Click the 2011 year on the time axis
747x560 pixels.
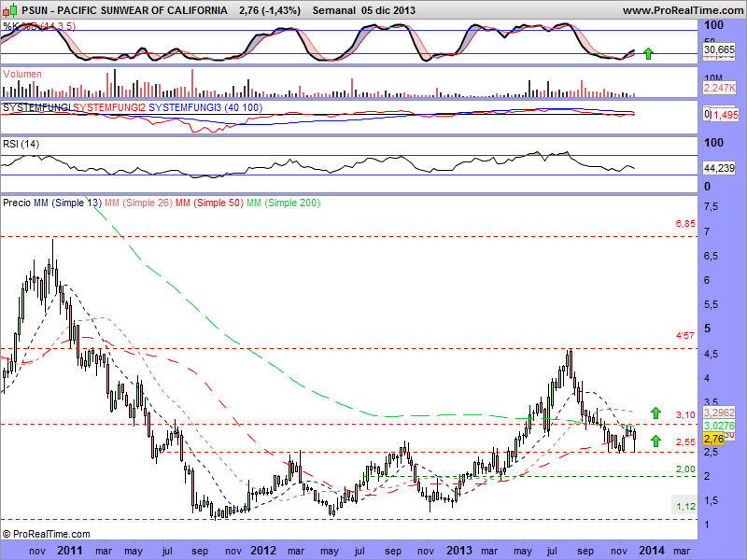(69, 551)
